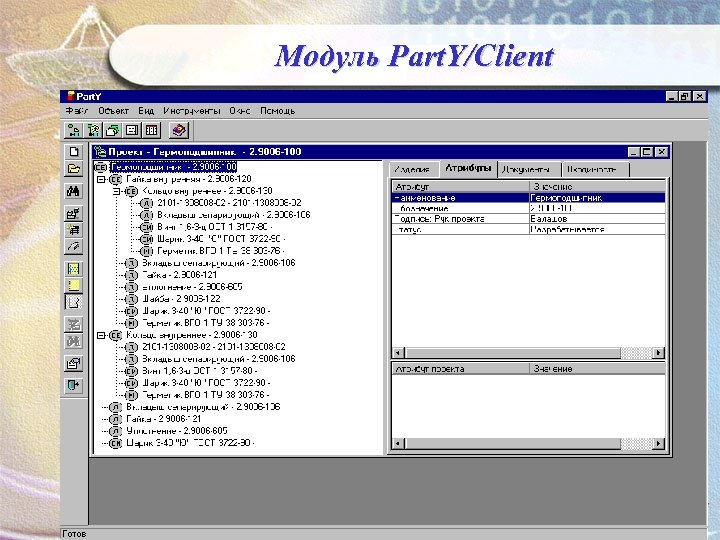Screen dimensions: 720x540
Task: Click the exit door sidebar icon
Action: point(73,385)
